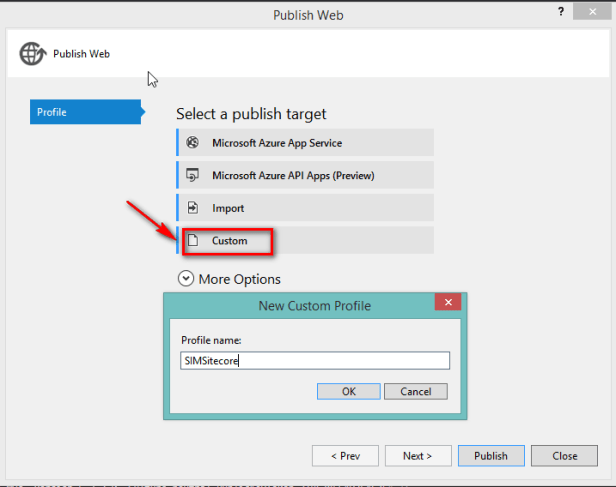Close the Publish Web window
Image resolution: width=616 pixels, height=487 pixels.
[x=592, y=12]
